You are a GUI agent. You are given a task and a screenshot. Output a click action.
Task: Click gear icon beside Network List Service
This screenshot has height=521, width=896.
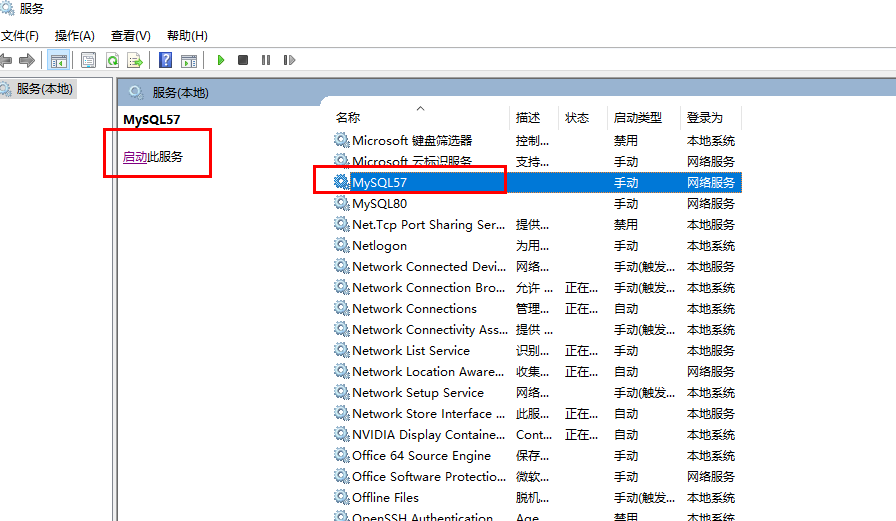342,350
